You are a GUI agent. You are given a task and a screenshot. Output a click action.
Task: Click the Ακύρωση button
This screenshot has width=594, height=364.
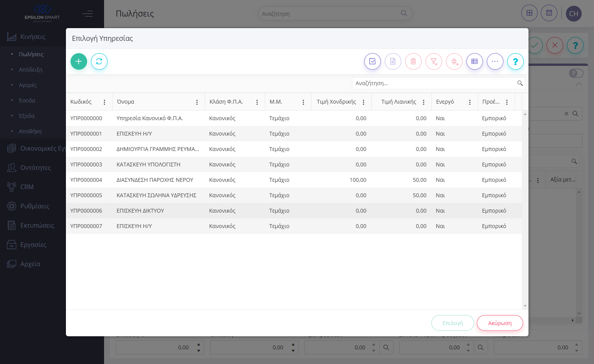point(500,323)
